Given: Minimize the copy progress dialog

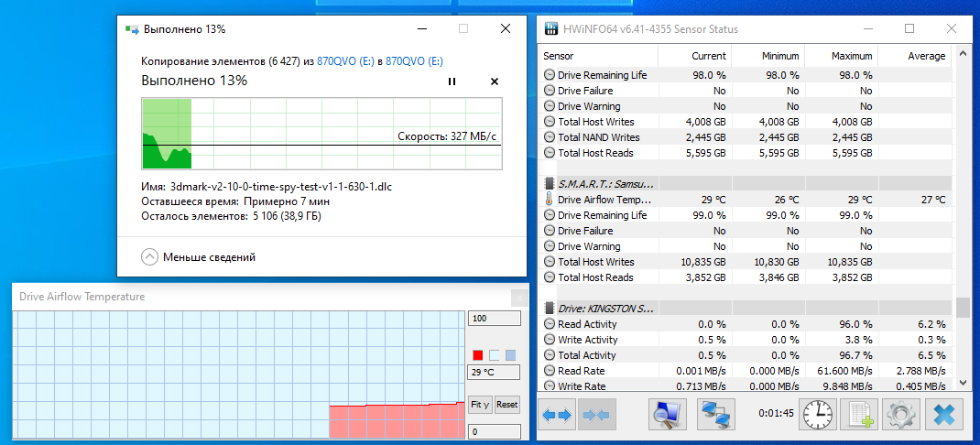Looking at the screenshot, I should [422, 28].
